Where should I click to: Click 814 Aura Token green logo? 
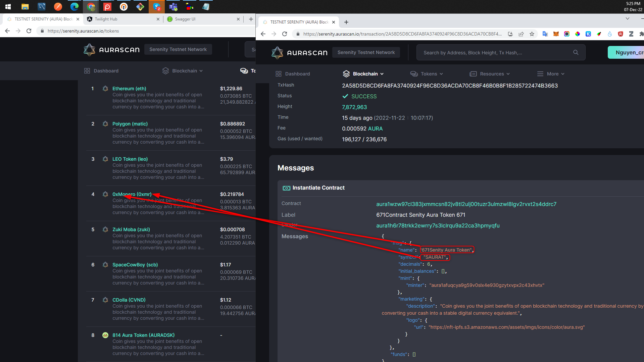(x=105, y=335)
